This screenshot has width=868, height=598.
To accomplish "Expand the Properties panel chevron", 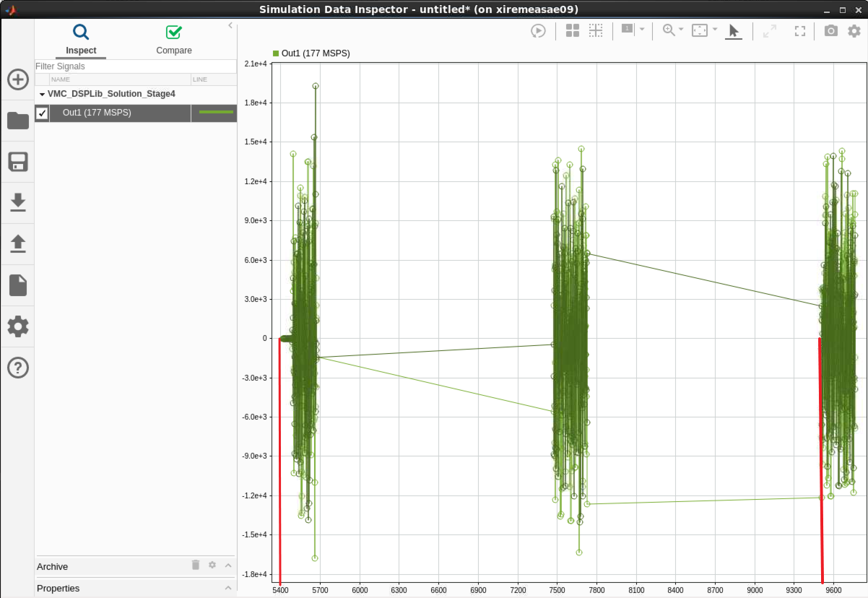I will click(x=228, y=588).
